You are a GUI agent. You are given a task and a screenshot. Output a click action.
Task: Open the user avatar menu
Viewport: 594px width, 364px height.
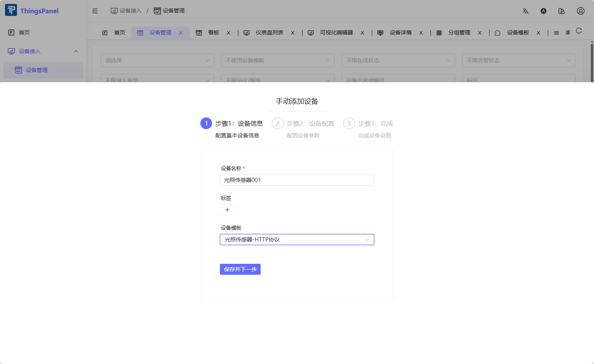(x=581, y=11)
